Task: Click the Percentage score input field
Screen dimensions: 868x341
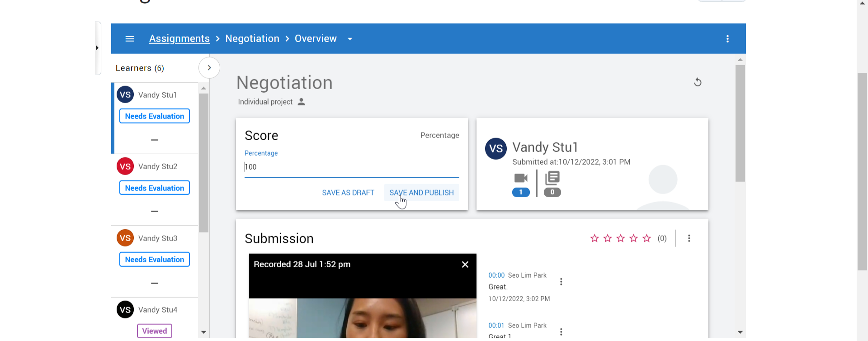Action: point(351,167)
